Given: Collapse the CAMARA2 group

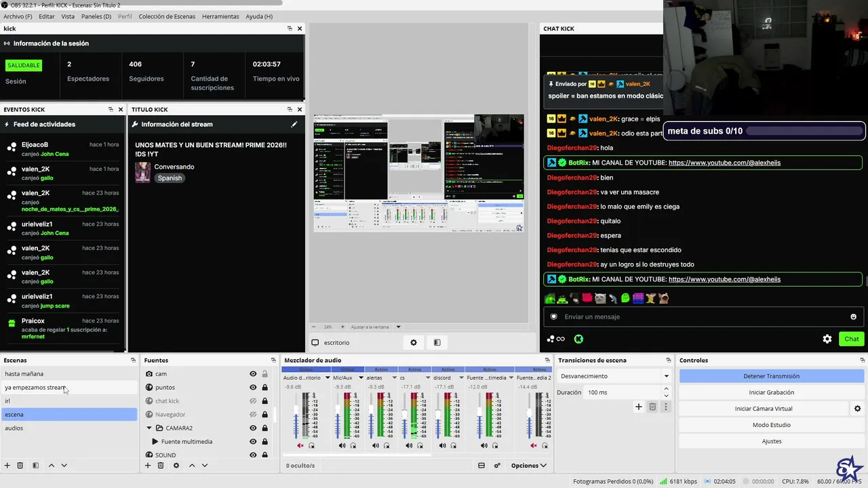Looking at the screenshot, I should (x=149, y=428).
